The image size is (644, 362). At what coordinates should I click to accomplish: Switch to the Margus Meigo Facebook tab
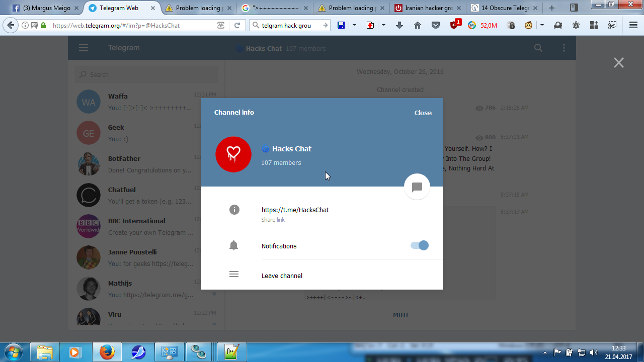click(x=45, y=8)
